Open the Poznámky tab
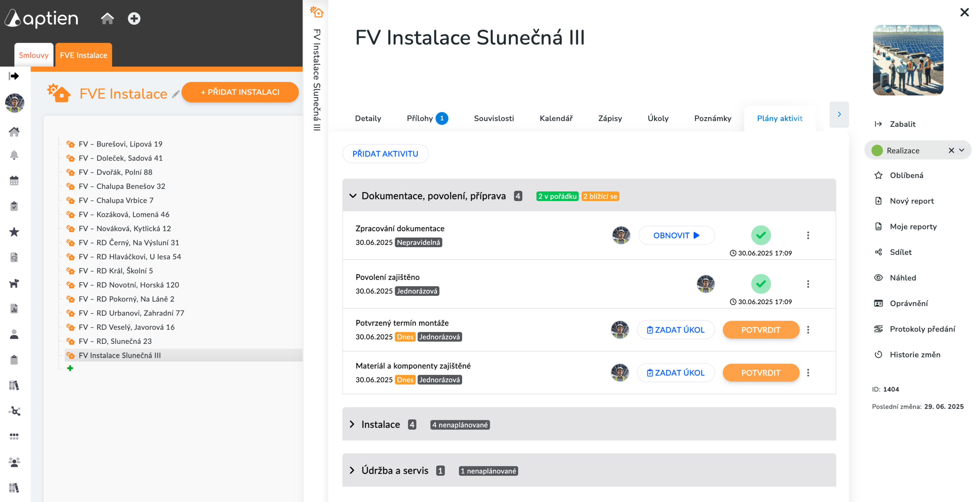 tap(713, 118)
